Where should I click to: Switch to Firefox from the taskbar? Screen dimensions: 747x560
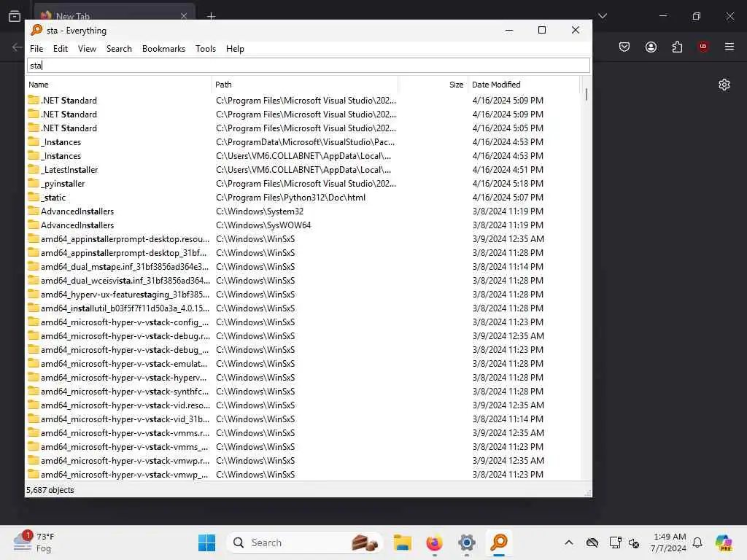coord(435,542)
